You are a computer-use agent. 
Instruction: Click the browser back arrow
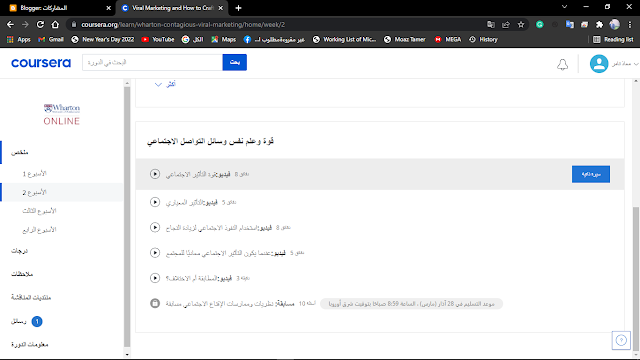10,24
